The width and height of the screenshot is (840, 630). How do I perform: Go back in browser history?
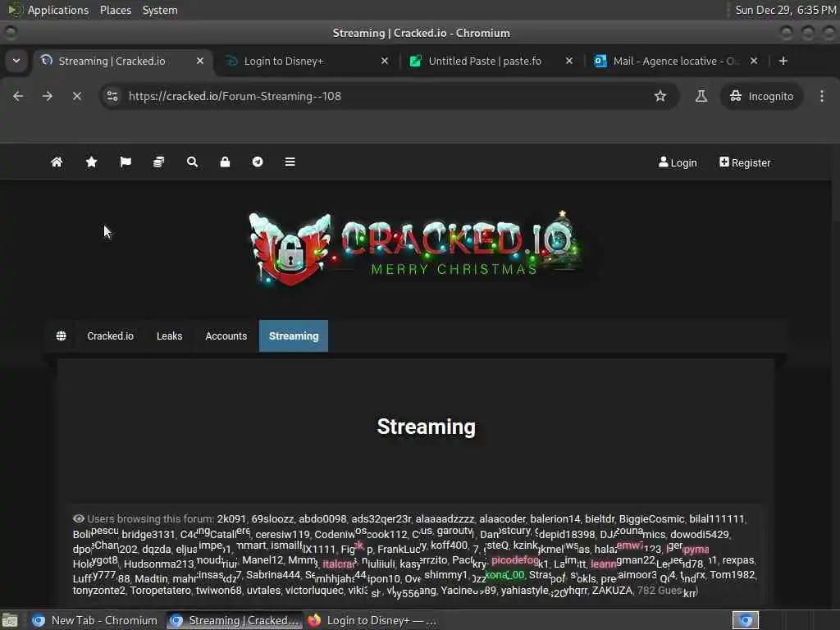pyautogui.click(x=18, y=96)
